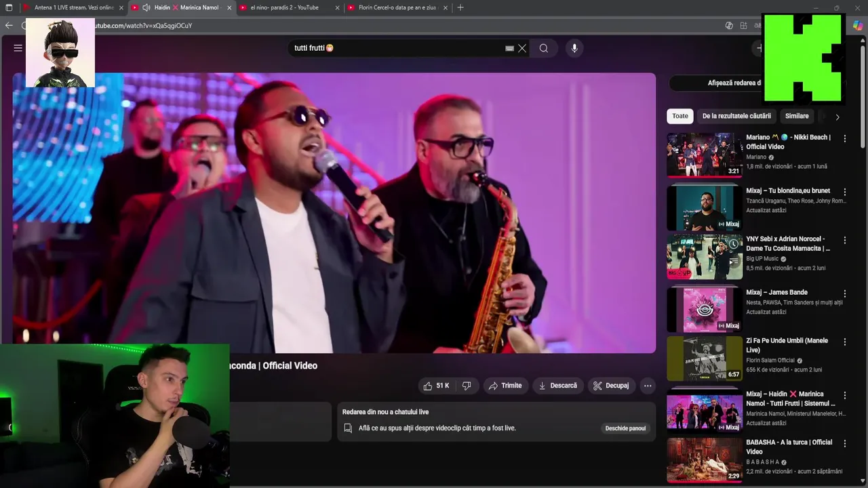Open the Big UP Music channel link
868x488 pixels.
762,259
